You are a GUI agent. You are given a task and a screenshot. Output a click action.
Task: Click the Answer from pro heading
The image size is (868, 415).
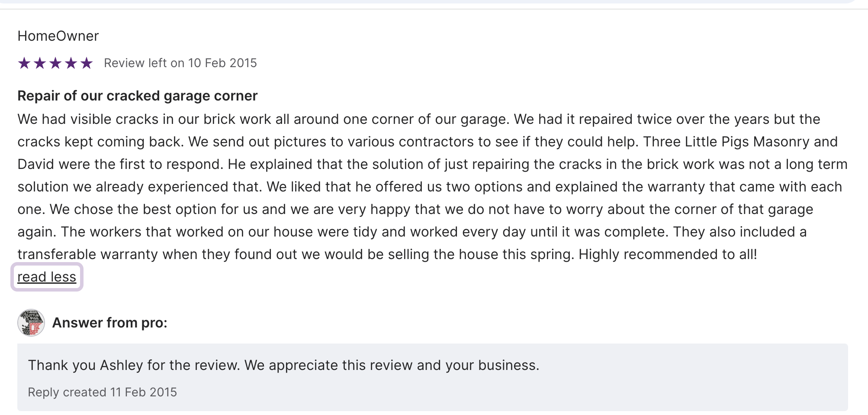pos(109,323)
